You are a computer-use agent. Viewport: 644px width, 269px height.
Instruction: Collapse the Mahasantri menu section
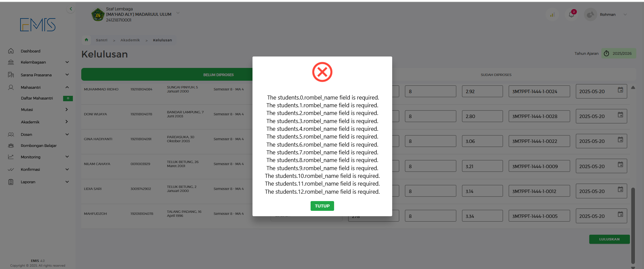coord(67,87)
